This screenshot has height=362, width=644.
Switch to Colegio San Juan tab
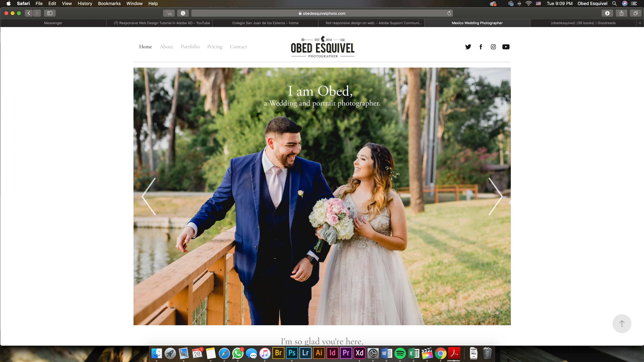(265, 23)
